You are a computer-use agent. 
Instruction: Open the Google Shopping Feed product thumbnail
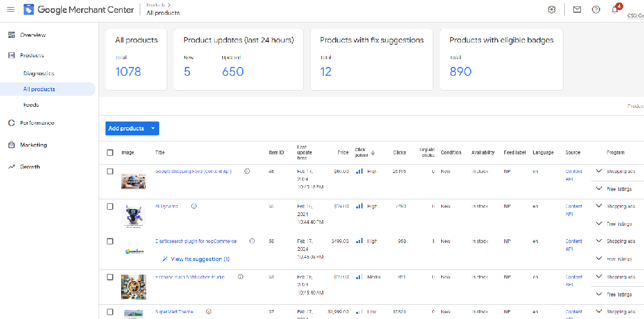click(x=133, y=181)
